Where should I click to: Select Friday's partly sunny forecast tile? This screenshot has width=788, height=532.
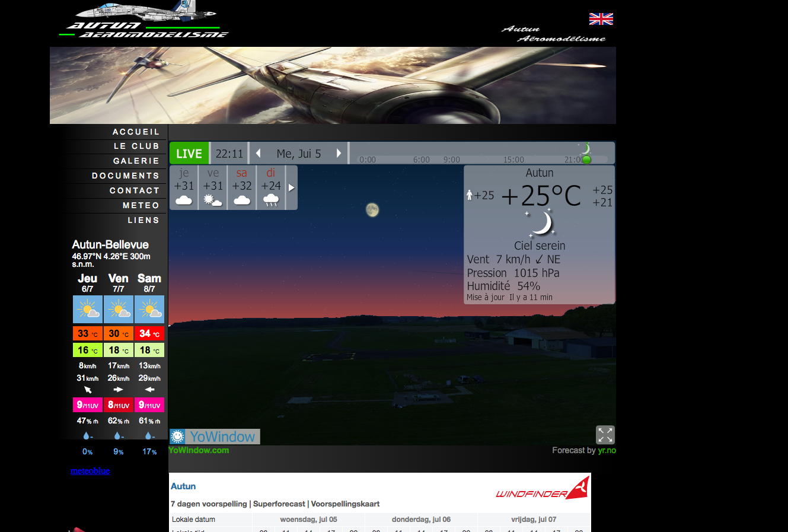213,187
